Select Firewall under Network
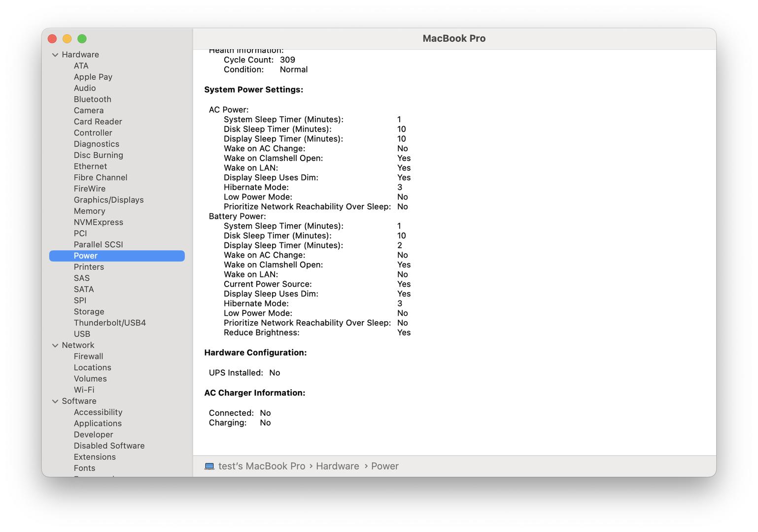 pyautogui.click(x=89, y=357)
